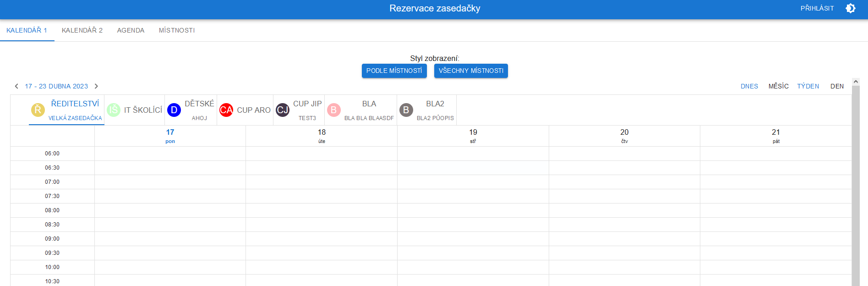Image resolution: width=868 pixels, height=286 pixels.
Task: Select the green IT Školící room avatar
Action: (114, 110)
